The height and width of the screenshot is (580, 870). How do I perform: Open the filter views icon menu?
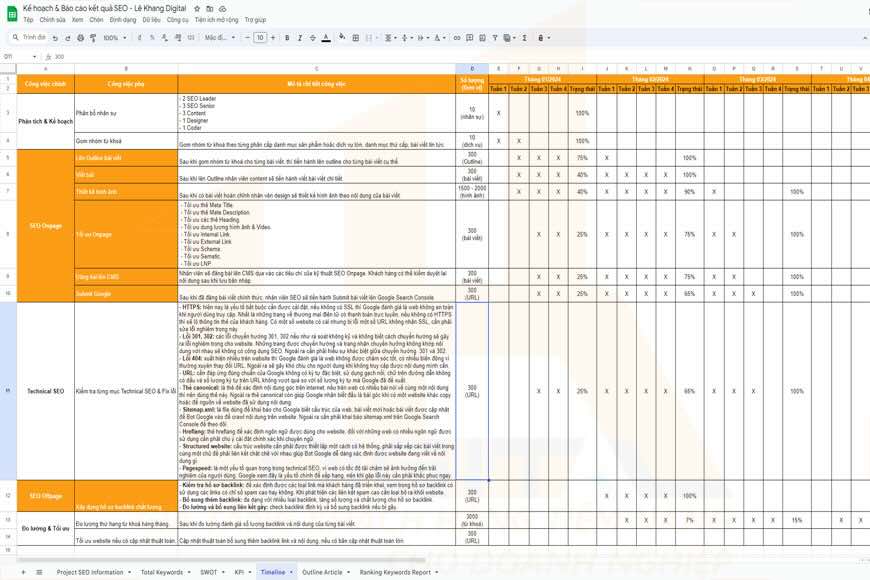[509, 38]
